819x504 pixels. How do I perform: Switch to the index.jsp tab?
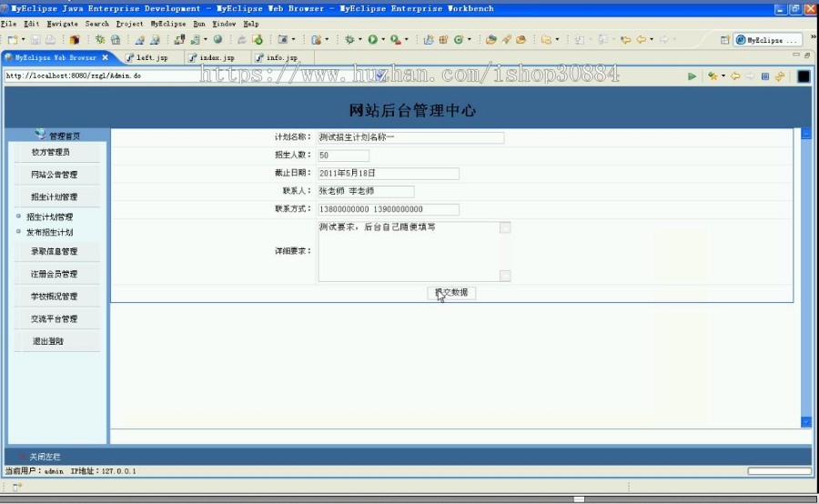217,57
